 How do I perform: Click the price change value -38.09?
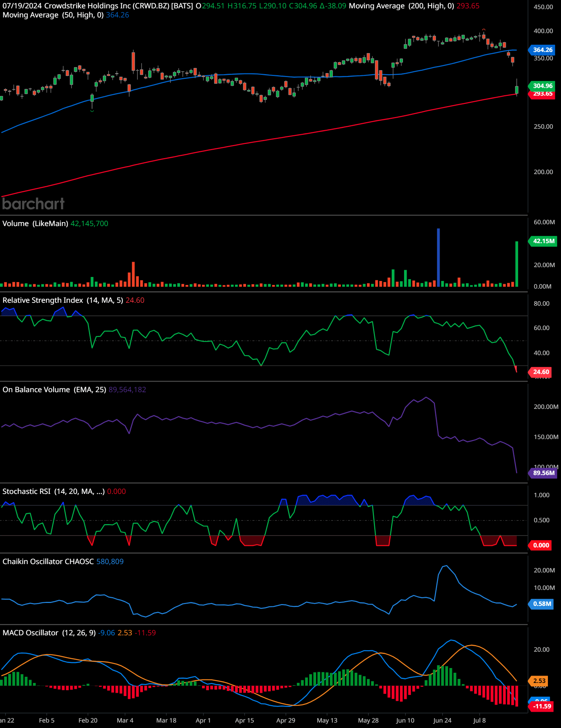click(336, 6)
